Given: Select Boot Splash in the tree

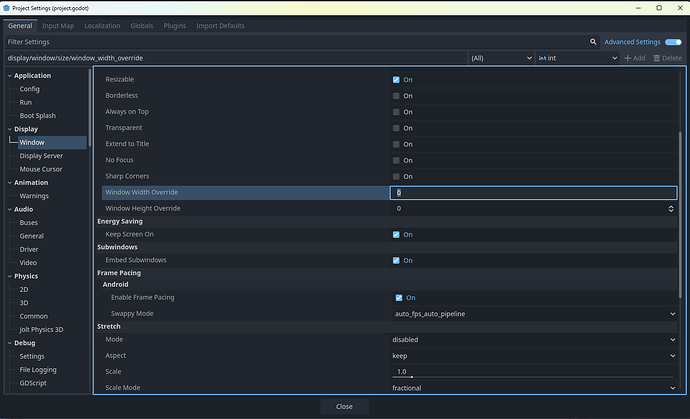Looking at the screenshot, I should coord(37,116).
